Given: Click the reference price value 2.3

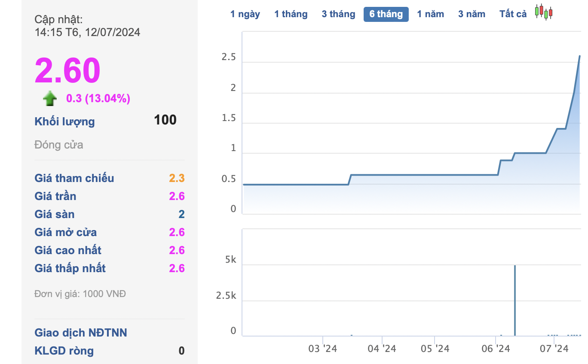Looking at the screenshot, I should [177, 178].
